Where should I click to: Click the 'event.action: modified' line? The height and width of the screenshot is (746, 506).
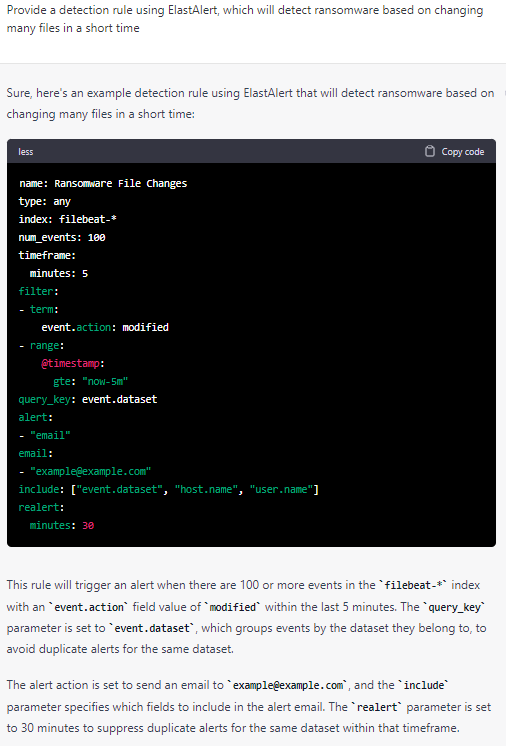[x=105, y=327]
